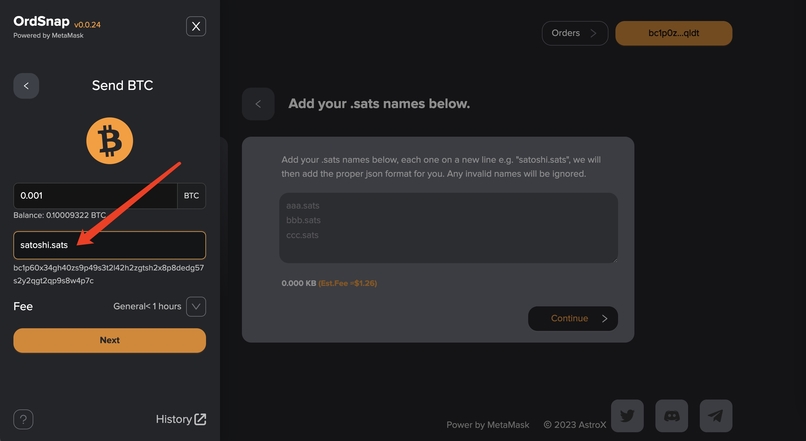Click the bc1p0z...qldt wallet address button
Viewport: 806px width, 441px height.
click(x=673, y=33)
